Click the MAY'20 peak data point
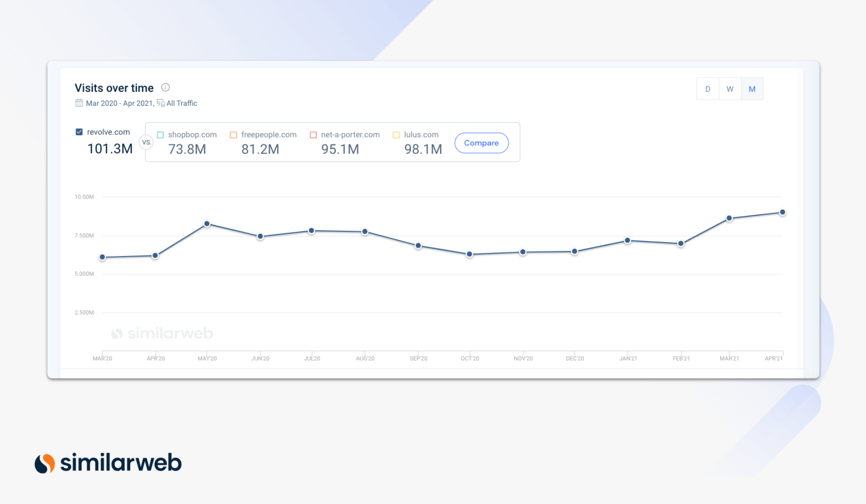The image size is (866, 504). (x=207, y=224)
